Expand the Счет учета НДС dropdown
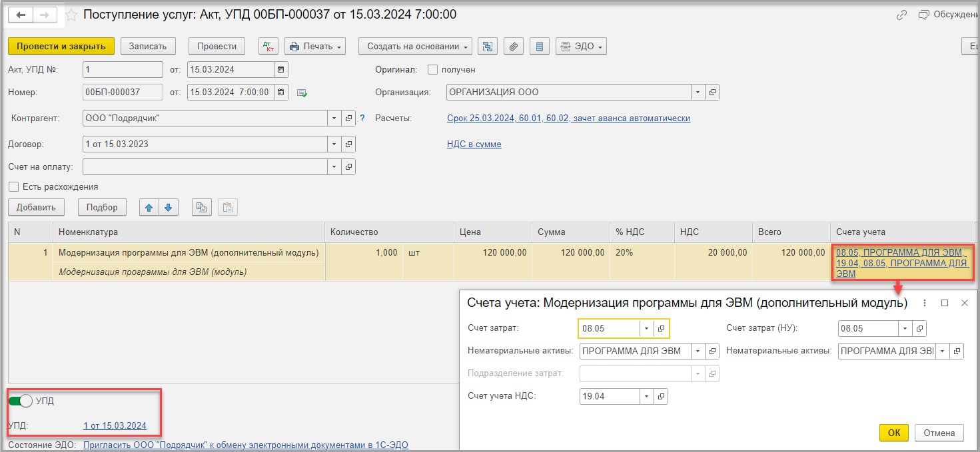 [x=646, y=396]
